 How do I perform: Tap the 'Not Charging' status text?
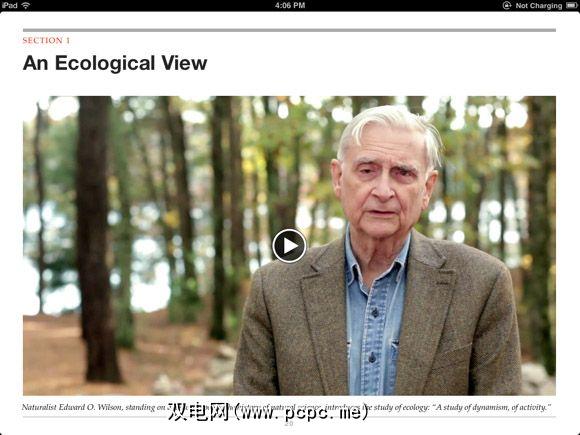(539, 6)
